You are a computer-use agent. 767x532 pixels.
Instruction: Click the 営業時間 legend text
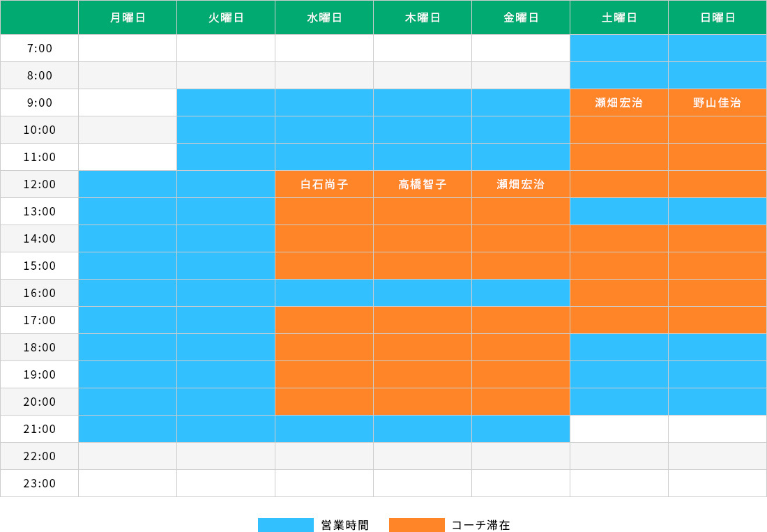[x=345, y=525]
